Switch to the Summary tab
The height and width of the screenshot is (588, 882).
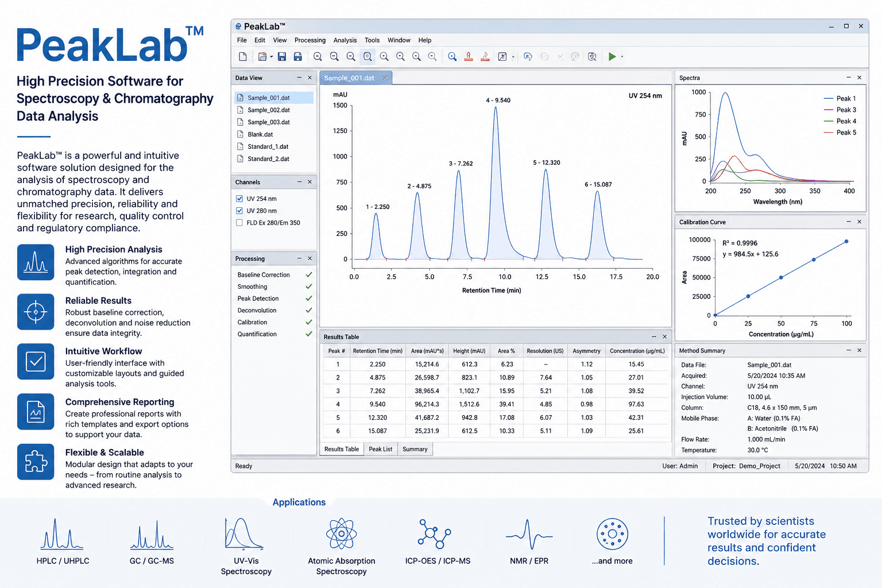pyautogui.click(x=415, y=449)
